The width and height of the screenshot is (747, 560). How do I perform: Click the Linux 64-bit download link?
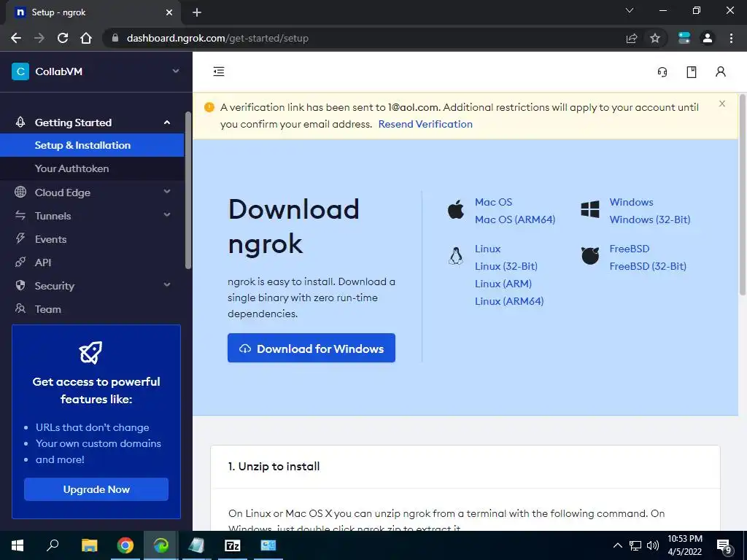pos(488,249)
